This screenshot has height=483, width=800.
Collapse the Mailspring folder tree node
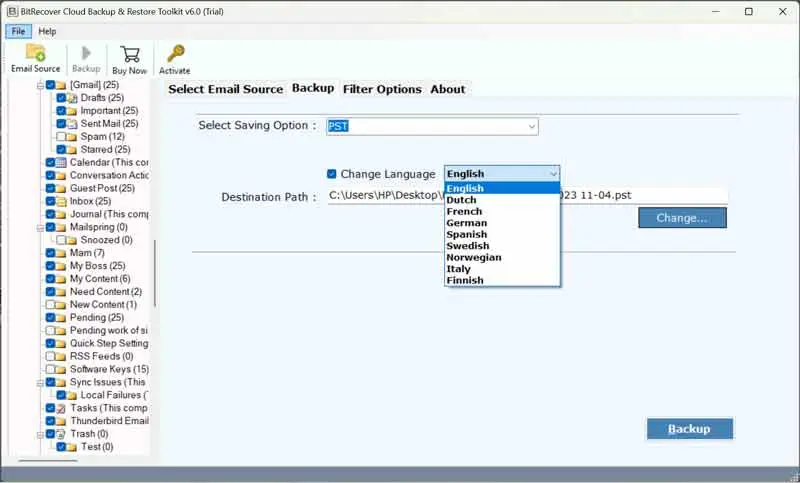[40, 227]
